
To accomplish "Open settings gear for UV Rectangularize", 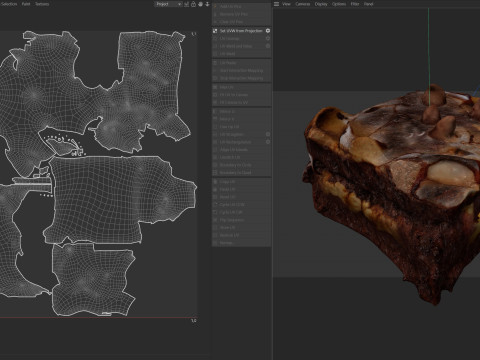I will [x=268, y=142].
